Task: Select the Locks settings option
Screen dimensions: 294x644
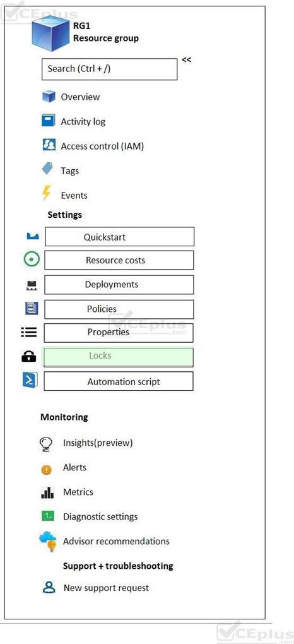Action: (x=118, y=357)
